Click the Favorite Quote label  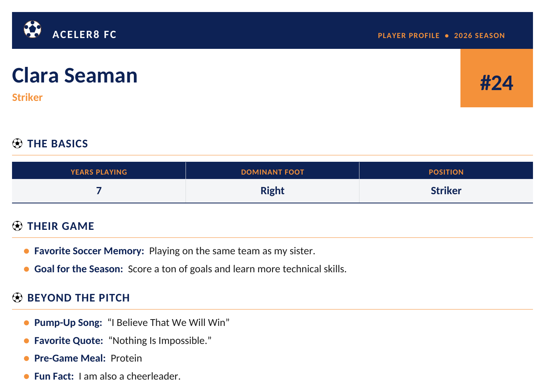pyautogui.click(x=69, y=341)
